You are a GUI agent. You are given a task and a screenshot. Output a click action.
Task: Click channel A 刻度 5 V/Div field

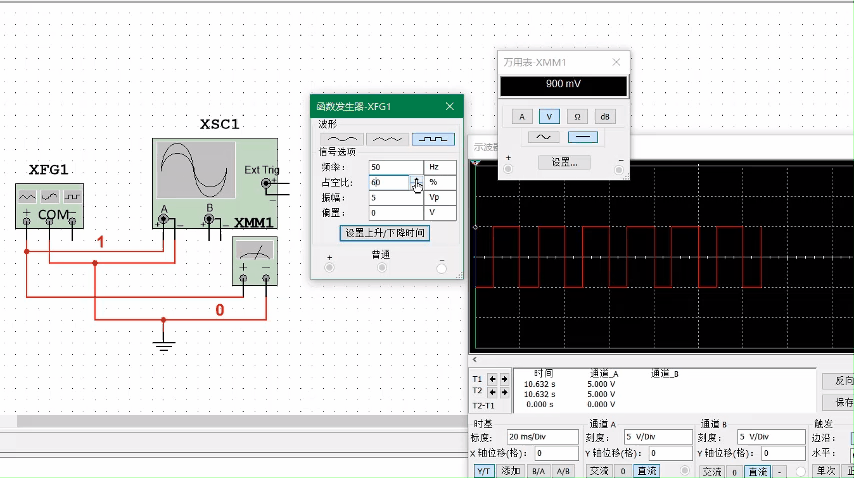point(658,437)
